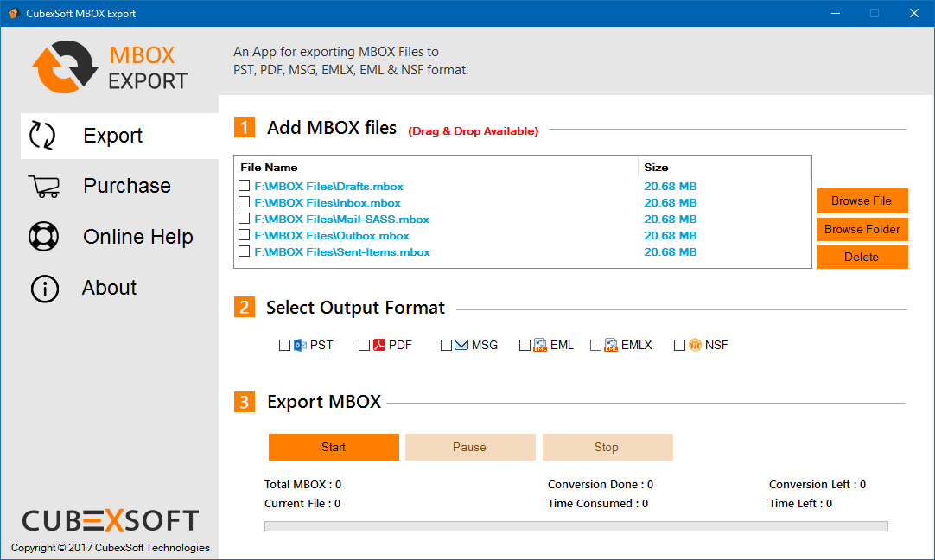Screen dimensions: 935x560
Task: Select the F:\MBOX Files\Drafts.mbox file name
Action: [x=328, y=186]
